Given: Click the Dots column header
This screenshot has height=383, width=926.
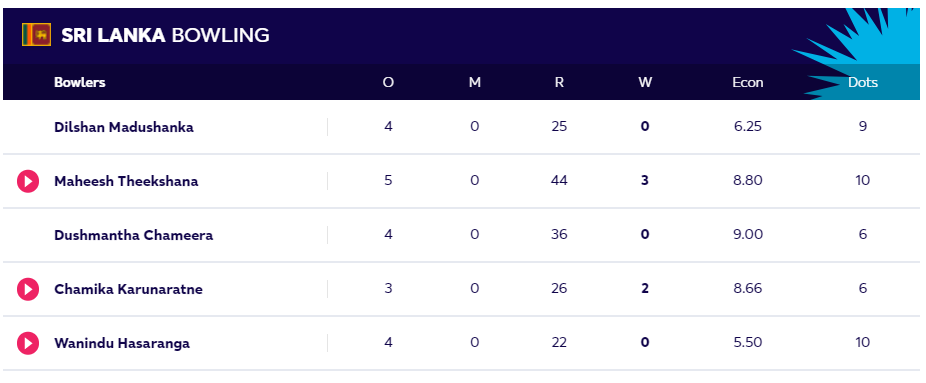Looking at the screenshot, I should coord(863,82).
